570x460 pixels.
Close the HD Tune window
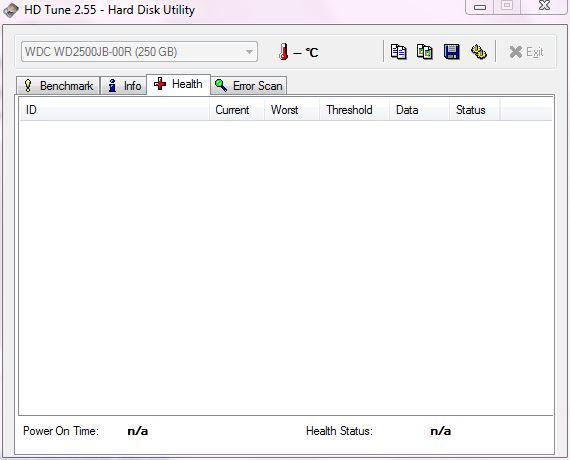coord(544,6)
